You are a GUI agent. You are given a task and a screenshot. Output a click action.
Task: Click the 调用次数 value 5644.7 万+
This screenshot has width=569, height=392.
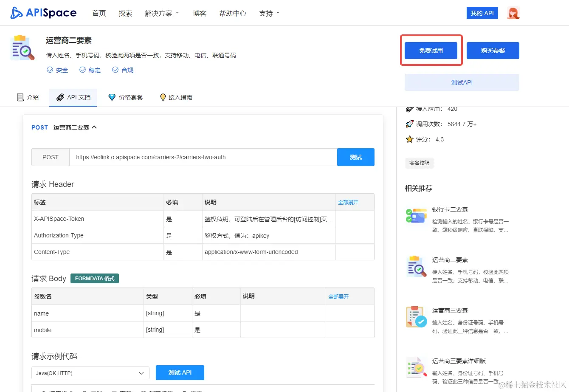click(x=462, y=124)
